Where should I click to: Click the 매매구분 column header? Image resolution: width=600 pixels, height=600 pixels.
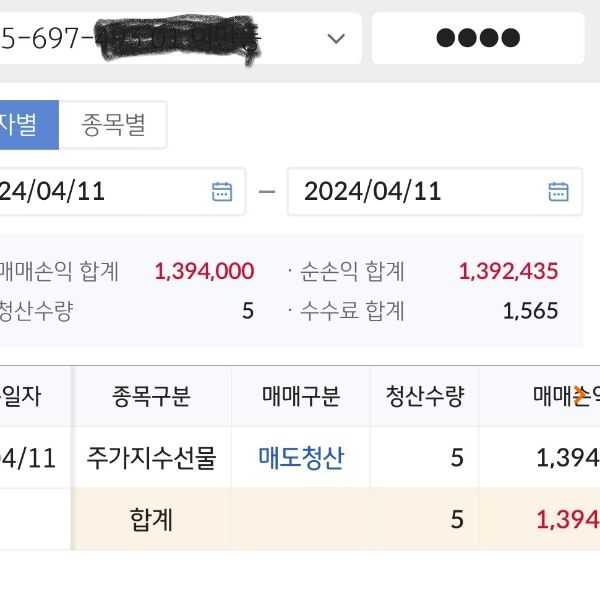(301, 397)
